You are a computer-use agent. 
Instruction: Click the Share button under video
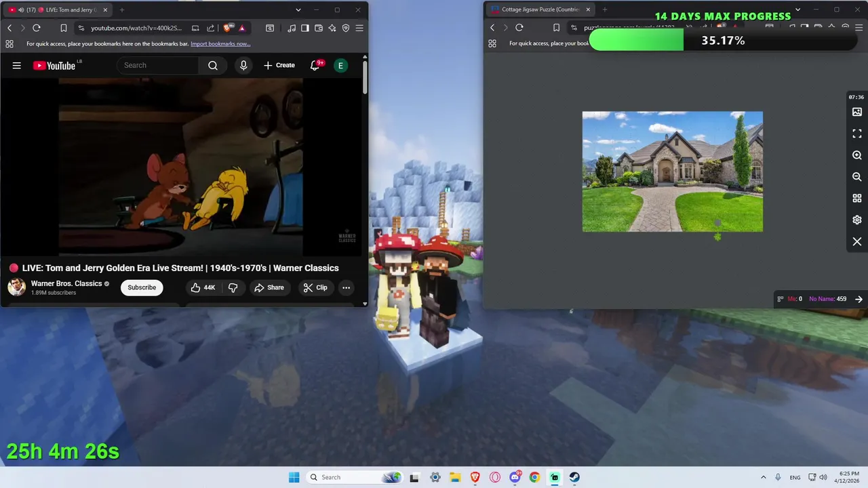click(x=269, y=287)
